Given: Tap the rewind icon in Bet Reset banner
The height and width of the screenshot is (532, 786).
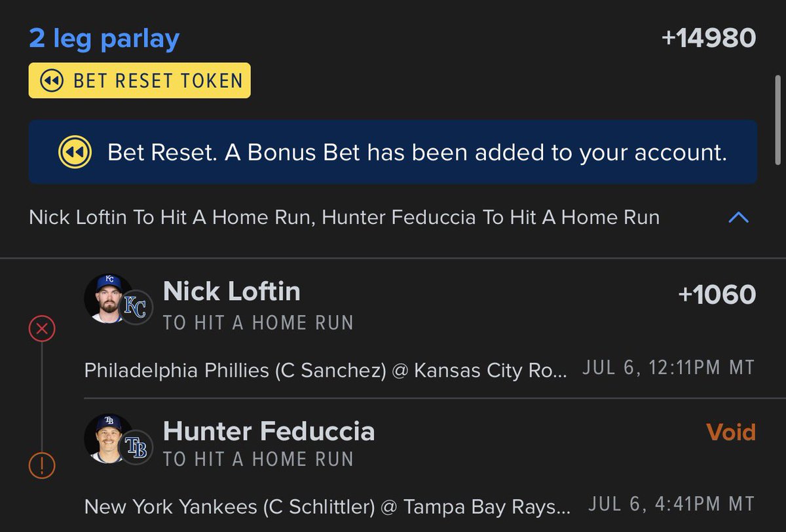Looking at the screenshot, I should tap(74, 153).
